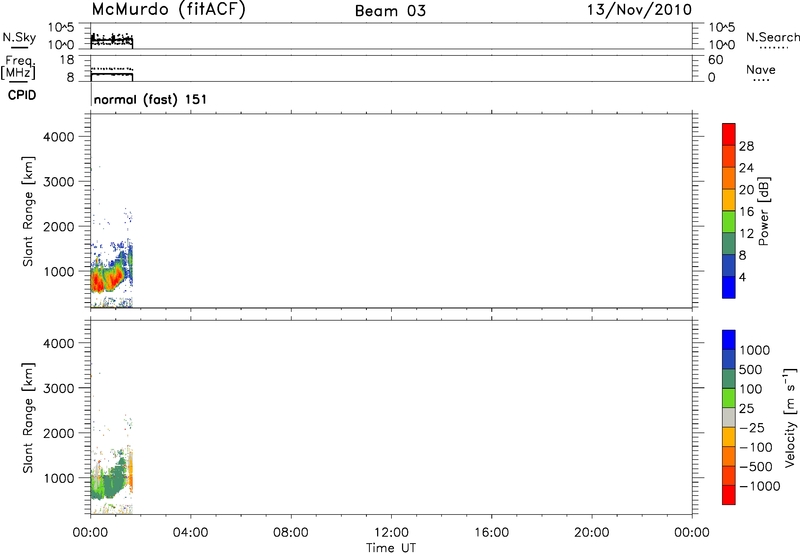Screen dimensions: 800x554
Task: Click the 'Beam 03' heading
Action: tap(390, 11)
